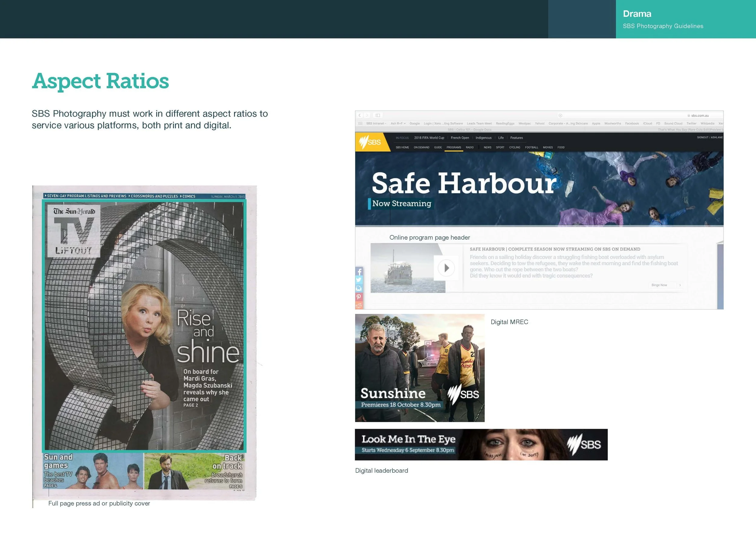The image size is (756, 535).
Task: Click the Sunshine MREC banner ad
Action: 419,368
